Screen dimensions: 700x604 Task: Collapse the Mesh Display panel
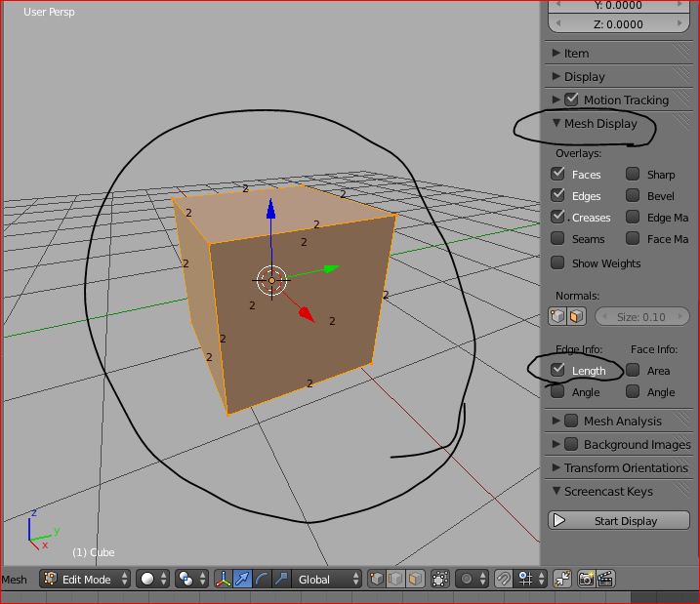click(x=599, y=124)
